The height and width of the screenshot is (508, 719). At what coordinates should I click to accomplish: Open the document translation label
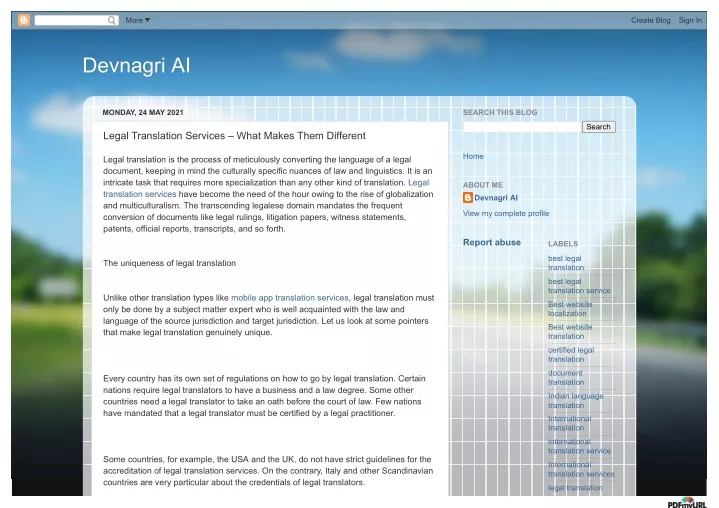coord(566,377)
